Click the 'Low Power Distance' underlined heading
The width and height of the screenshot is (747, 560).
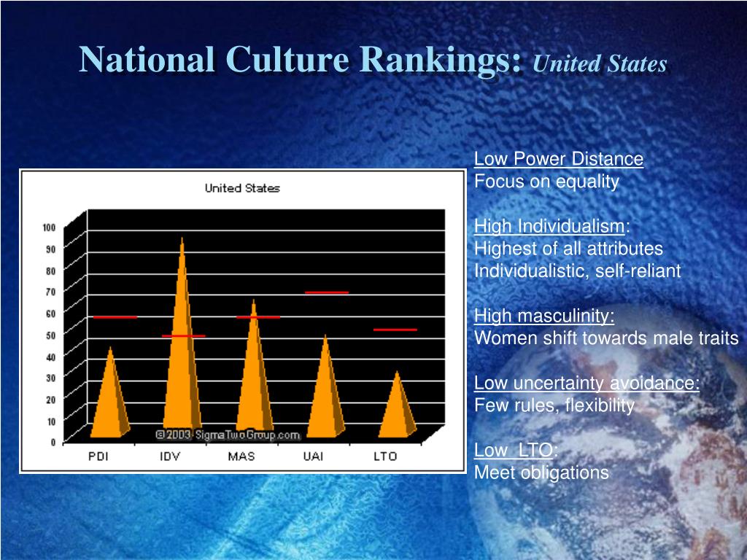click(x=558, y=158)
